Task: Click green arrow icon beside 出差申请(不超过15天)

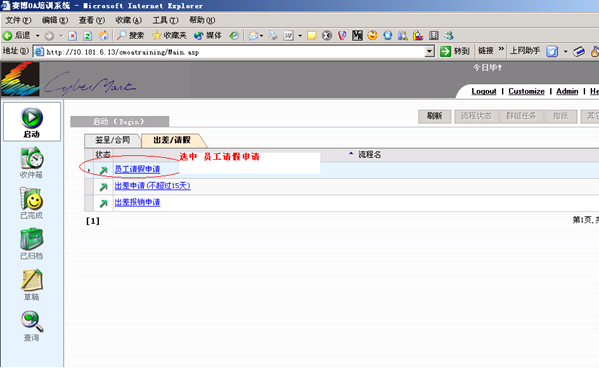Action: (x=103, y=187)
